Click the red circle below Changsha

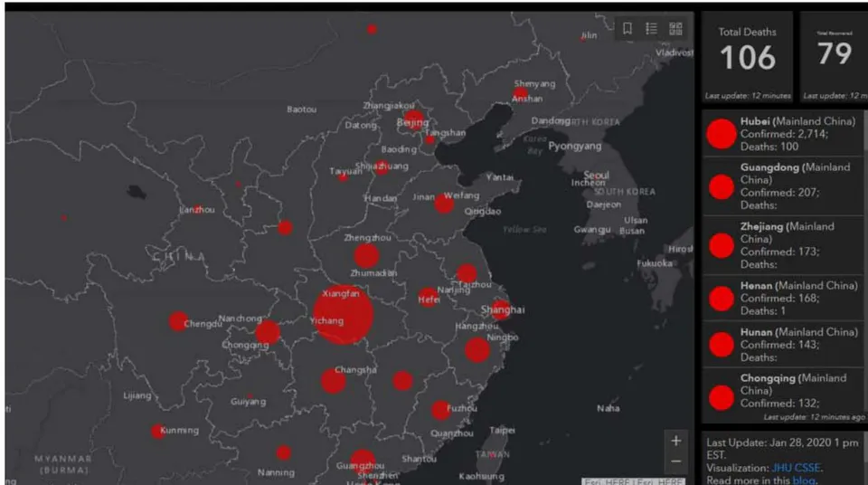(x=334, y=381)
